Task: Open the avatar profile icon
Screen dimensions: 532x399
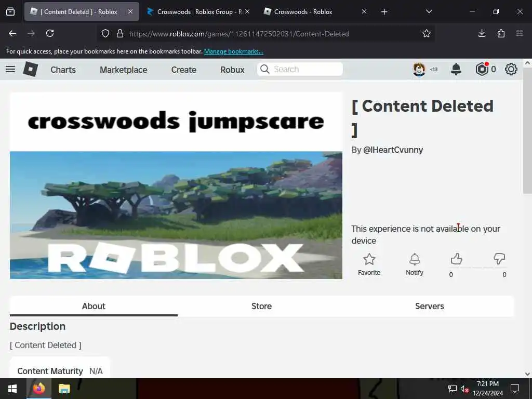Action: (419, 69)
